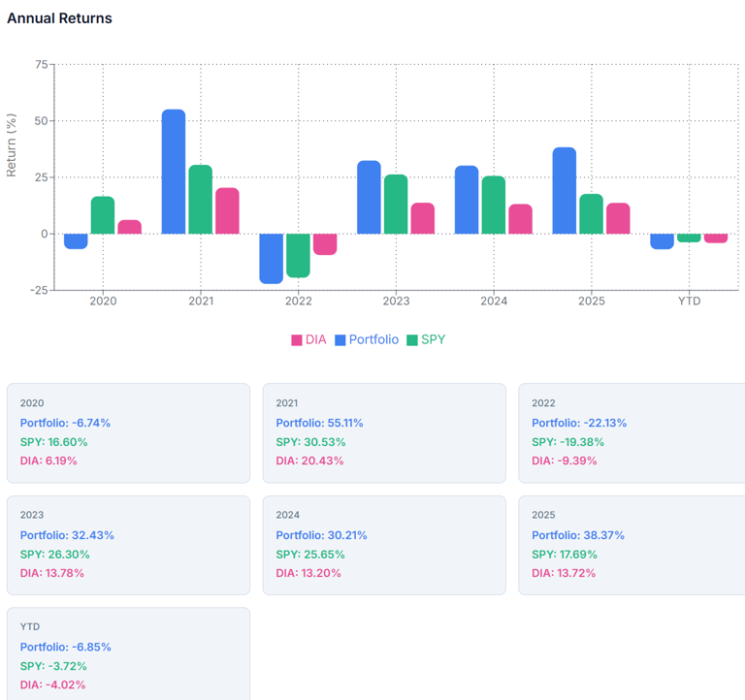Image resolution: width=745 pixels, height=700 pixels.
Task: Click the green SPY legend color square
Action: (x=412, y=340)
